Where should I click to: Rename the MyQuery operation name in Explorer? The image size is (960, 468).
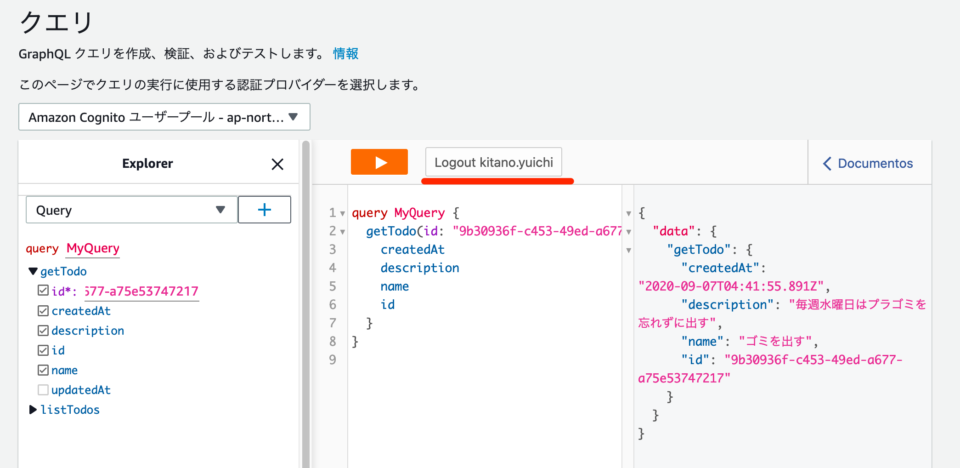click(x=93, y=249)
